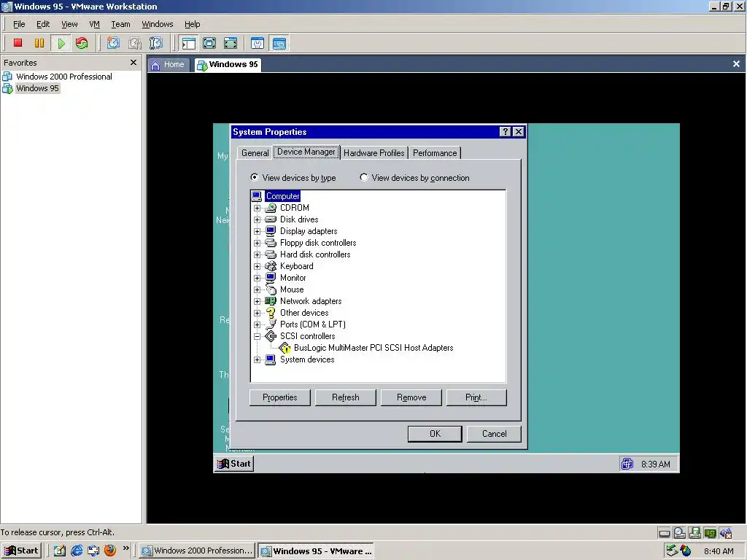Expand the Network adapters node
The width and height of the screenshot is (747, 560).
258,301
